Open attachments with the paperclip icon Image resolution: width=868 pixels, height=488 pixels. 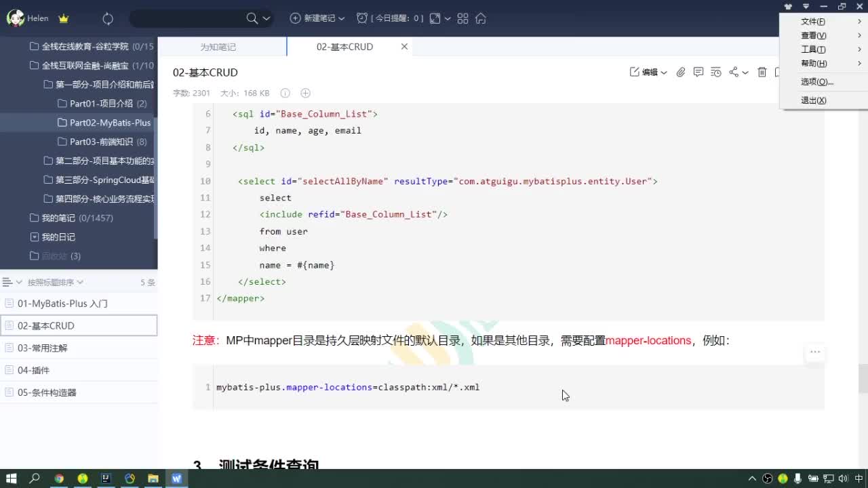(681, 73)
